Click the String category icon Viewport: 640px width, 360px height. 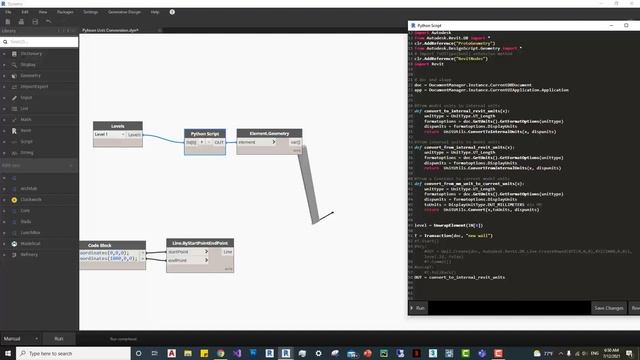14,153
